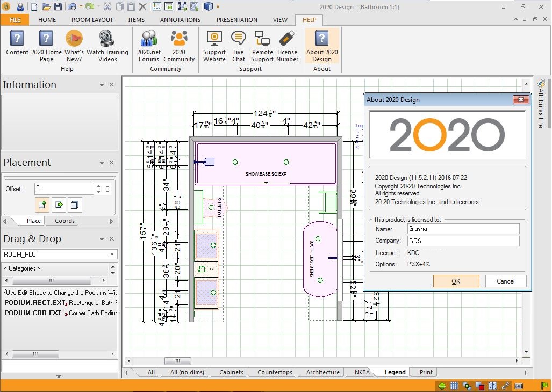
Task: Click the green arrow placement icon
Action: click(x=59, y=205)
